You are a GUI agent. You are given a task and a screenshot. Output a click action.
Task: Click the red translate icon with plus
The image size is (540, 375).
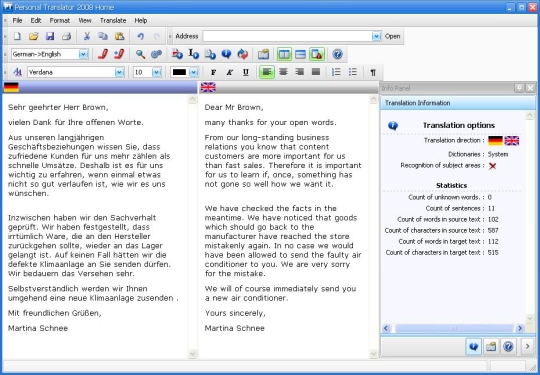coord(119,54)
